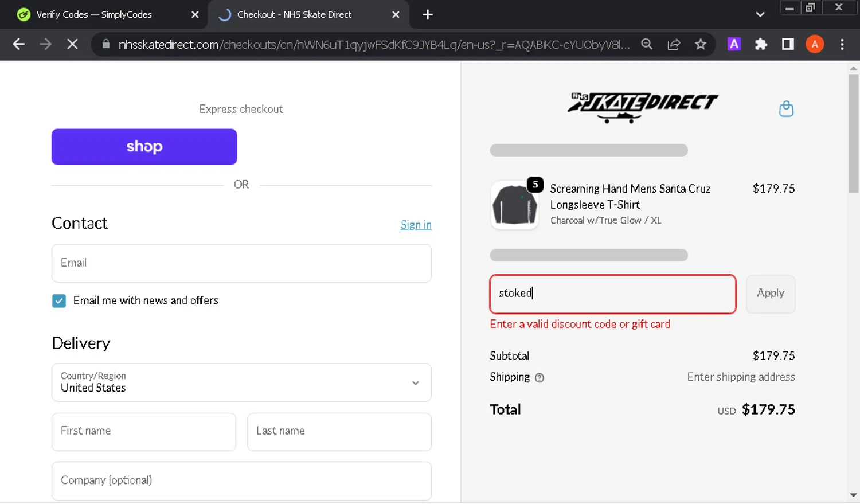The width and height of the screenshot is (860, 504).
Task: Click 'Charcoal w/True Glow / XL' variant text
Action: (x=605, y=221)
